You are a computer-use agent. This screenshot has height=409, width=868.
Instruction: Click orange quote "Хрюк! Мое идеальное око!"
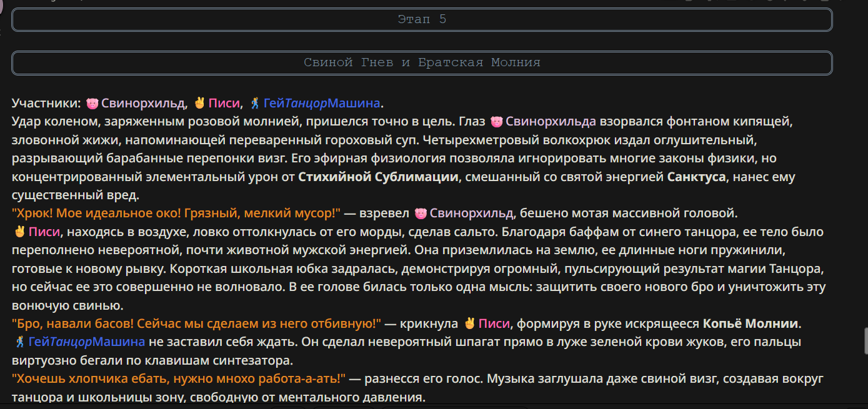(96, 214)
